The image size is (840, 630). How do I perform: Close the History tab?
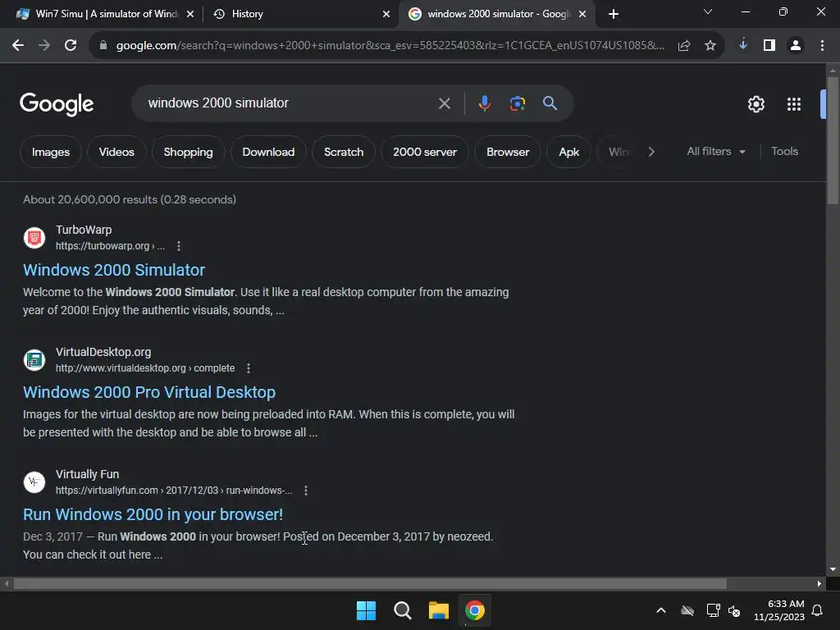point(386,14)
